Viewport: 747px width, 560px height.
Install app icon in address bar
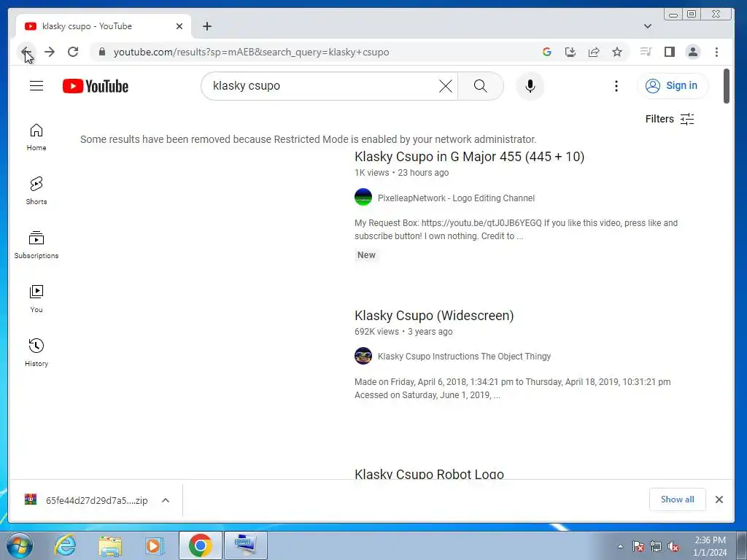[570, 52]
